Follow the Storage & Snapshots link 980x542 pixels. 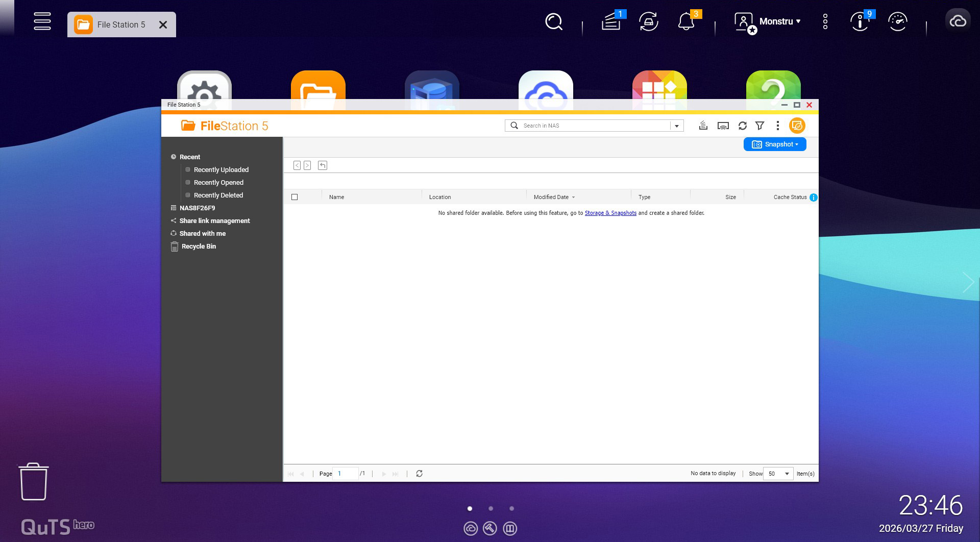click(x=610, y=213)
